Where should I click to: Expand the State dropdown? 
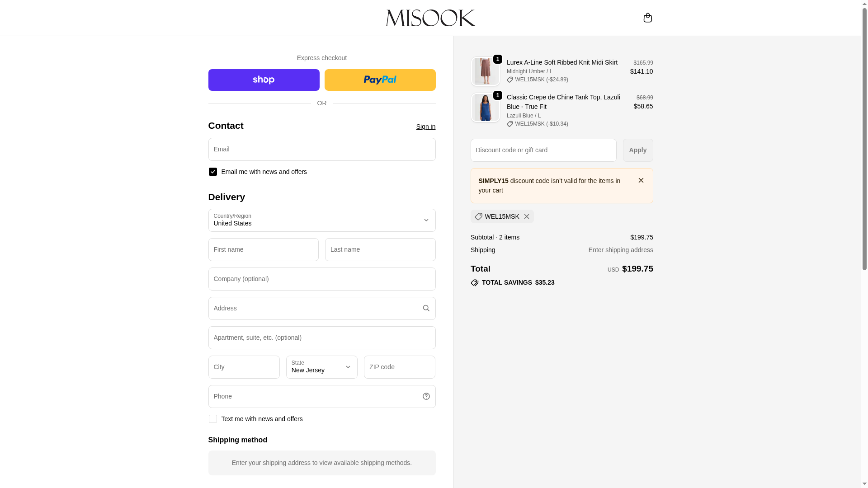tap(321, 367)
